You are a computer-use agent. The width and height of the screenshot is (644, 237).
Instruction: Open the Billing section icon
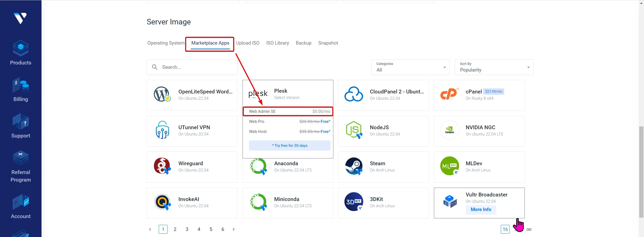point(21,85)
